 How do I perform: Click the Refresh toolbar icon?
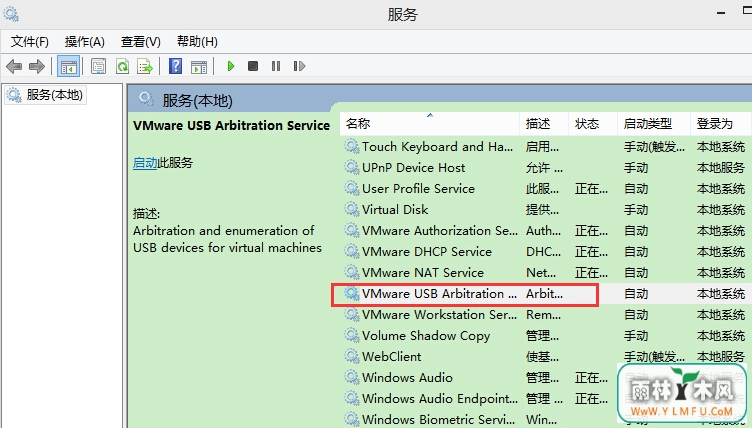click(x=122, y=66)
